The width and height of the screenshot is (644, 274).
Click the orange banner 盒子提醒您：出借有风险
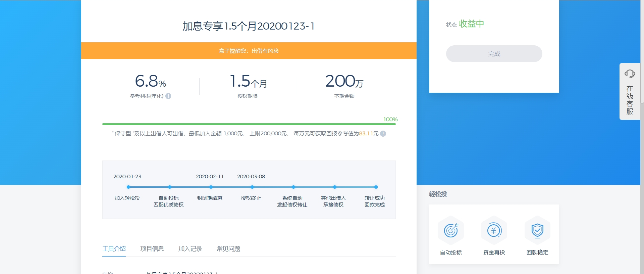(249, 51)
